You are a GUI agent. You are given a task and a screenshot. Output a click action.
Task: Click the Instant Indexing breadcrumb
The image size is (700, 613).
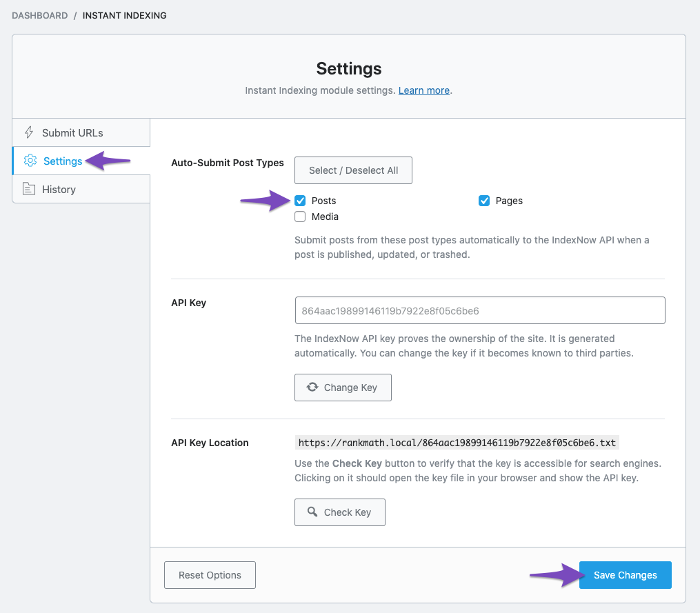[124, 15]
